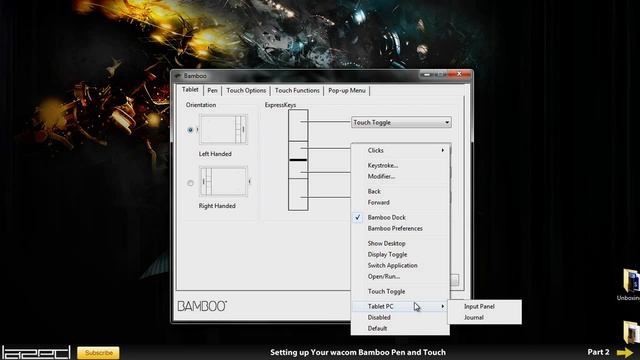Expand the Tablet PC submenu
This screenshot has width=640, height=360.
tap(400, 306)
